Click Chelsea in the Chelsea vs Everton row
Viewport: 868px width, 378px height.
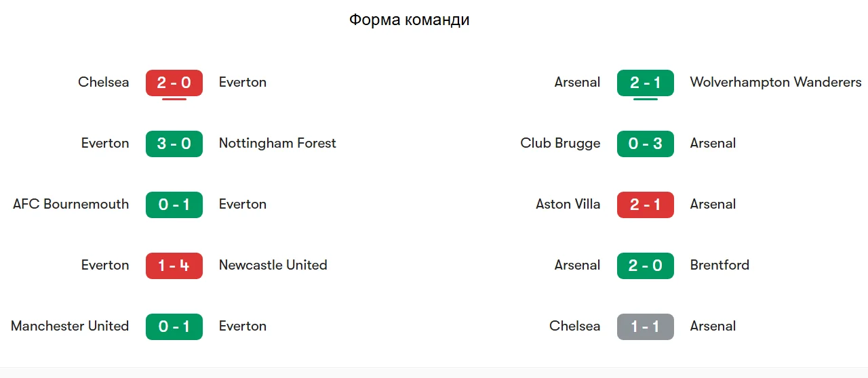coord(104,83)
